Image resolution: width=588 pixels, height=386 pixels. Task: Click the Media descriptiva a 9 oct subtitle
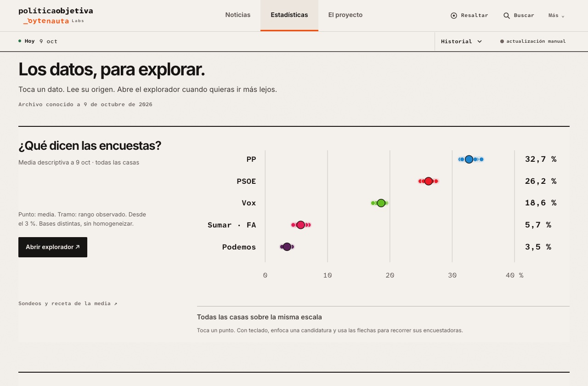click(79, 162)
